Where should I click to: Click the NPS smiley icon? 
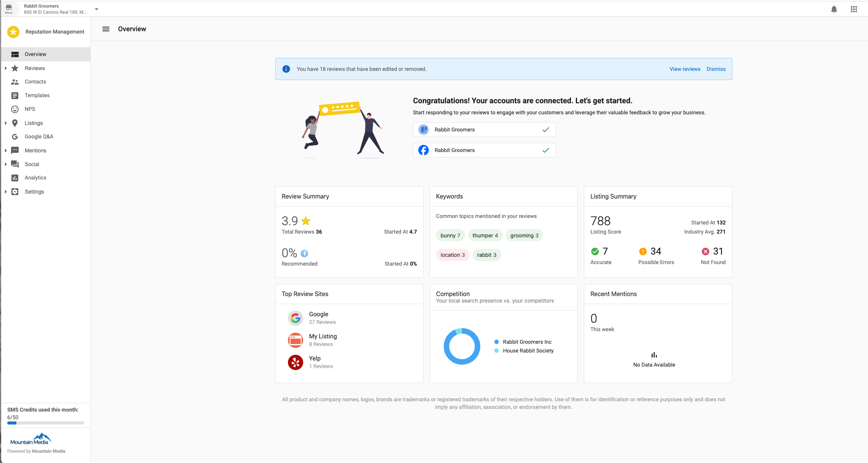[x=14, y=109]
